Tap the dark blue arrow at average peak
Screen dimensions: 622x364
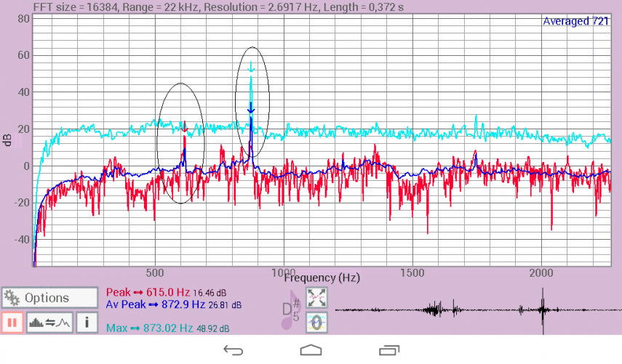pos(251,109)
